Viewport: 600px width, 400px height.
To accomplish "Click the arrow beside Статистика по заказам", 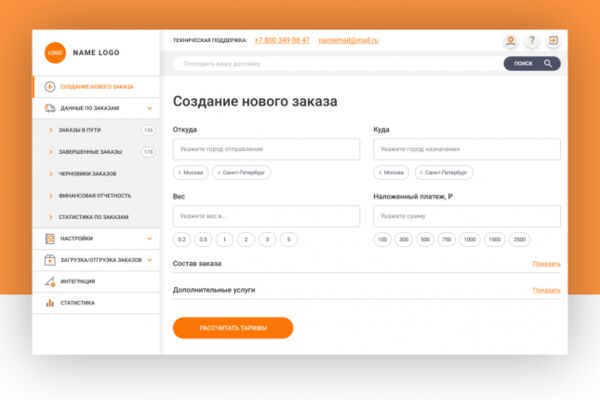I will [x=51, y=217].
